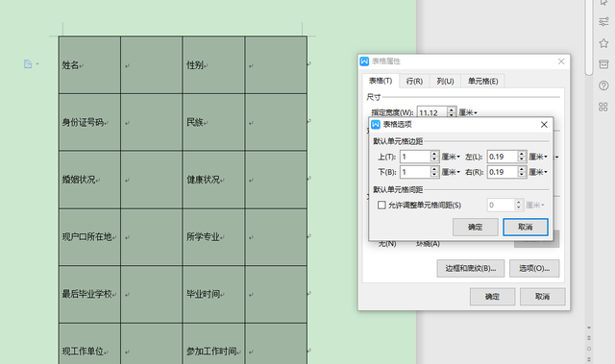Open the archive box icon in right sidebar
This screenshot has height=364, width=615.
click(603, 64)
